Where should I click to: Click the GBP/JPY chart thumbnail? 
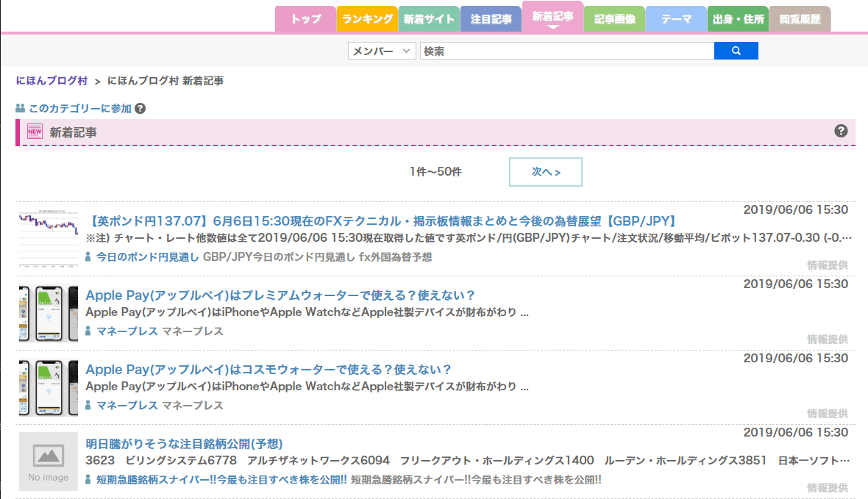click(x=49, y=239)
